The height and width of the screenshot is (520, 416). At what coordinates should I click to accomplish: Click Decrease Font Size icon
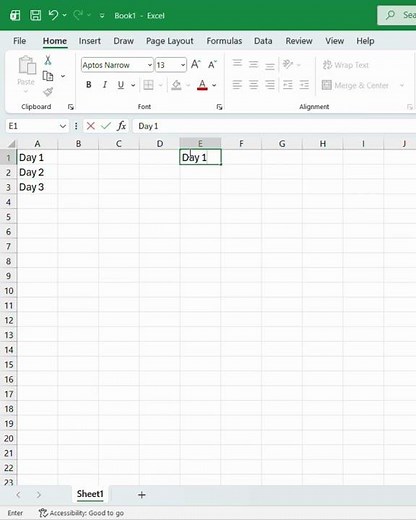tap(212, 64)
